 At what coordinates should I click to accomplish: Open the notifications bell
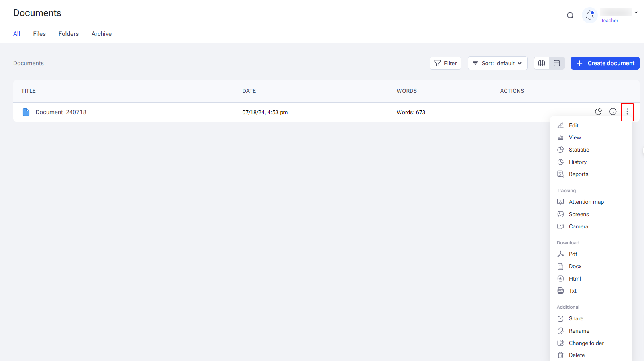tap(590, 16)
